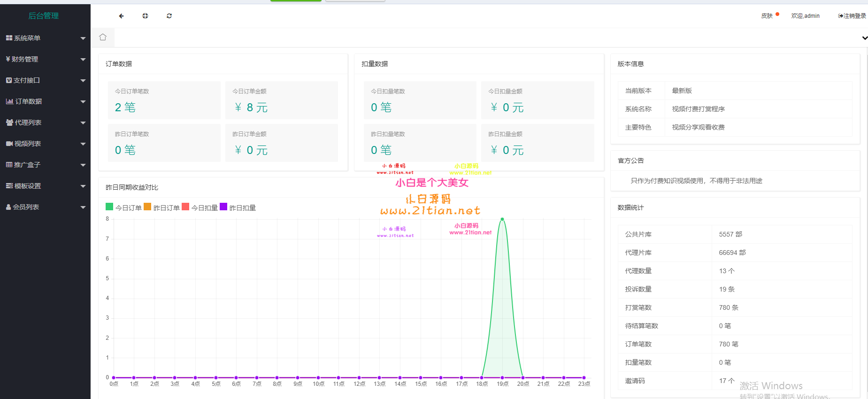Toggle 昨日订单 series in chart legend
This screenshot has height=399, width=868.
pos(161,207)
